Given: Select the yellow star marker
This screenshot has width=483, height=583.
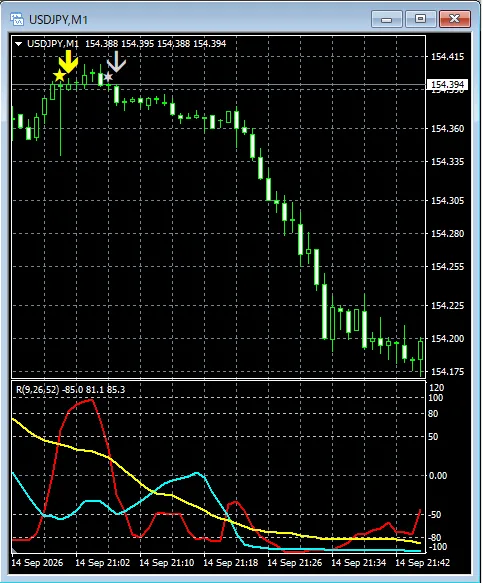Looking at the screenshot, I should [x=59, y=75].
